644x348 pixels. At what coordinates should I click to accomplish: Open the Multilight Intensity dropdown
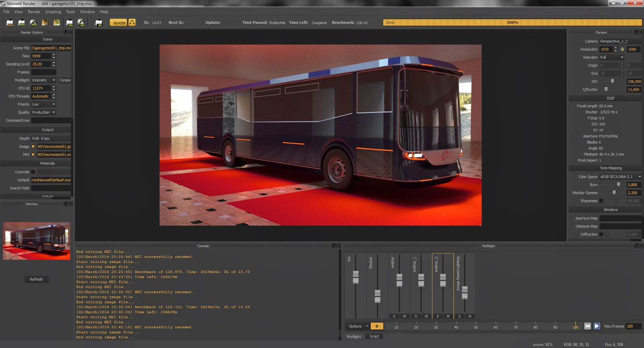(44, 80)
